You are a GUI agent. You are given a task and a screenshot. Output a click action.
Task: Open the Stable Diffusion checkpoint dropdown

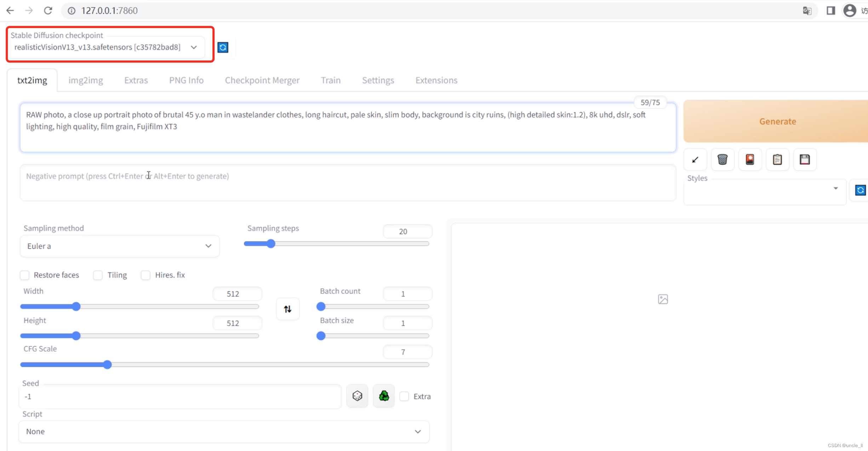(106, 47)
